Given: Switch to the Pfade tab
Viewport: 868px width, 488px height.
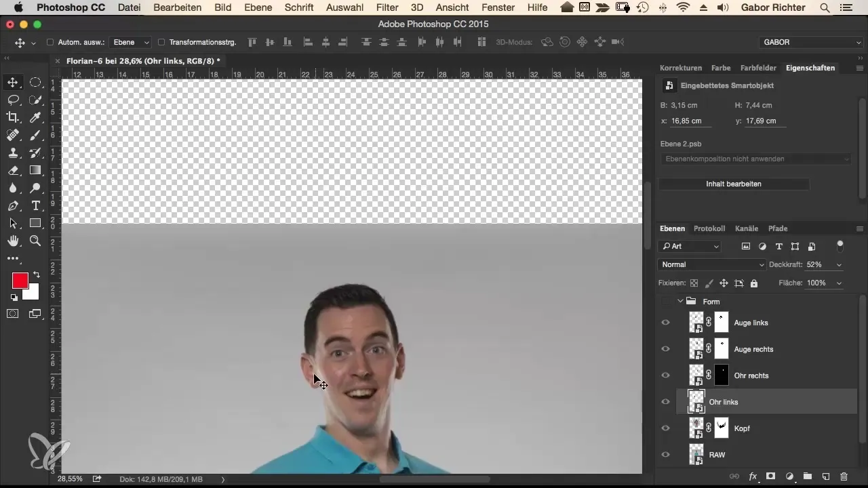Looking at the screenshot, I should (x=777, y=228).
